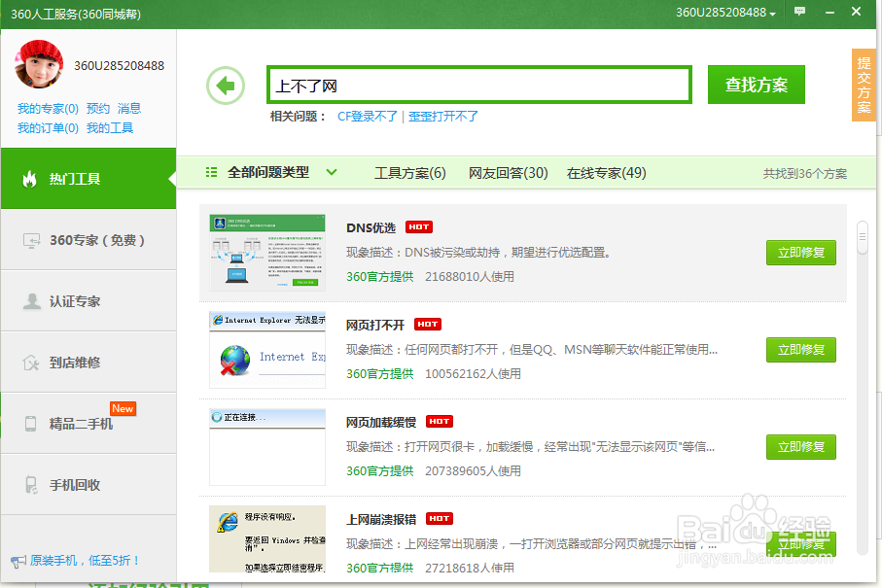Select the 热门工具 sidebar tab
882x588 pixels.
[88, 178]
